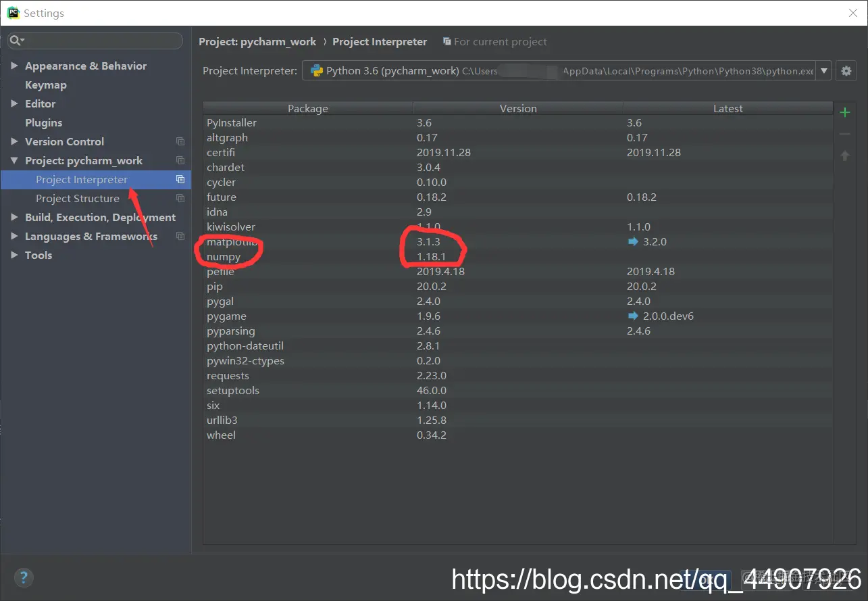Focus the settings search field
The height and width of the screenshot is (601, 868).
tap(95, 41)
